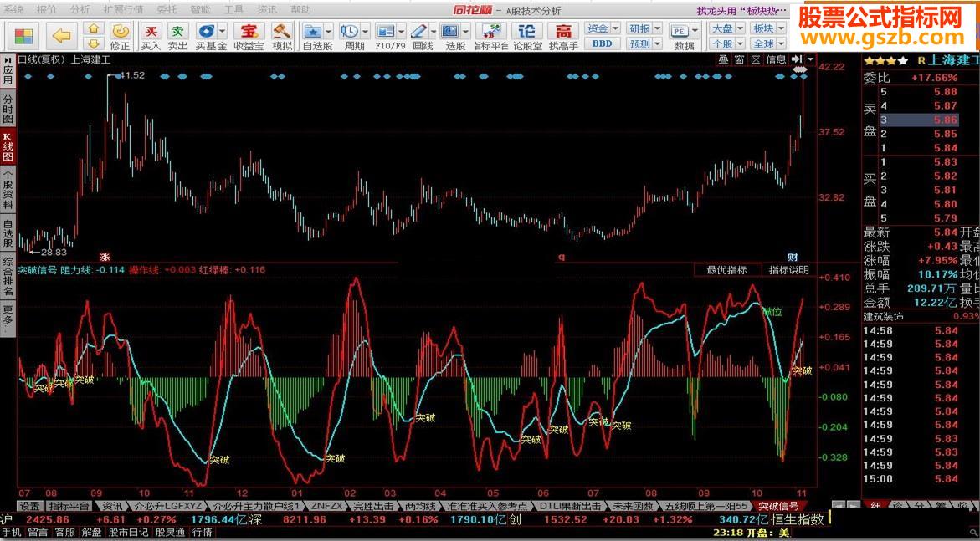This screenshot has width=980, height=541.
Task: Open the 分析 menu
Action: click(x=80, y=9)
